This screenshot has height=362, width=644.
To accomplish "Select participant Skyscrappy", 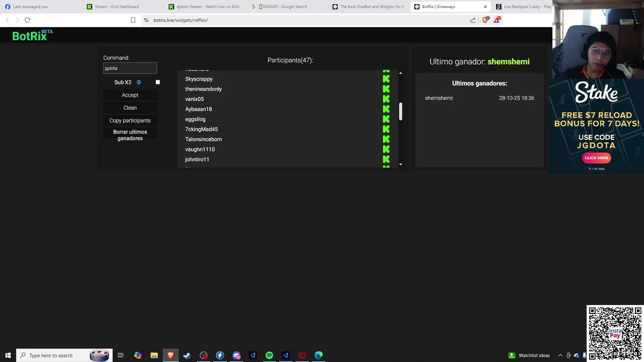I will (x=199, y=79).
